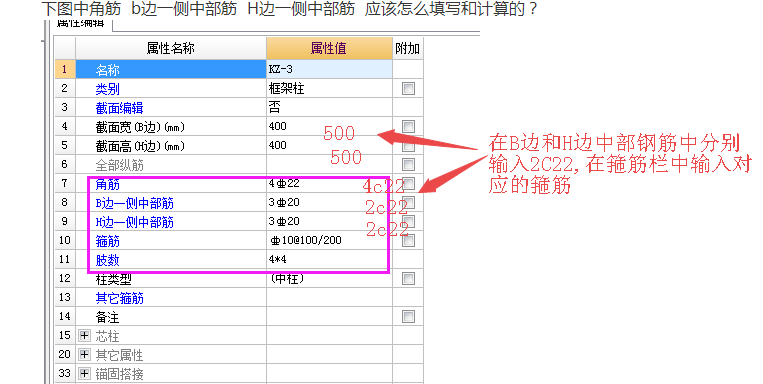
Task: Click the 锚固搭接 group label
Action: coord(119,374)
